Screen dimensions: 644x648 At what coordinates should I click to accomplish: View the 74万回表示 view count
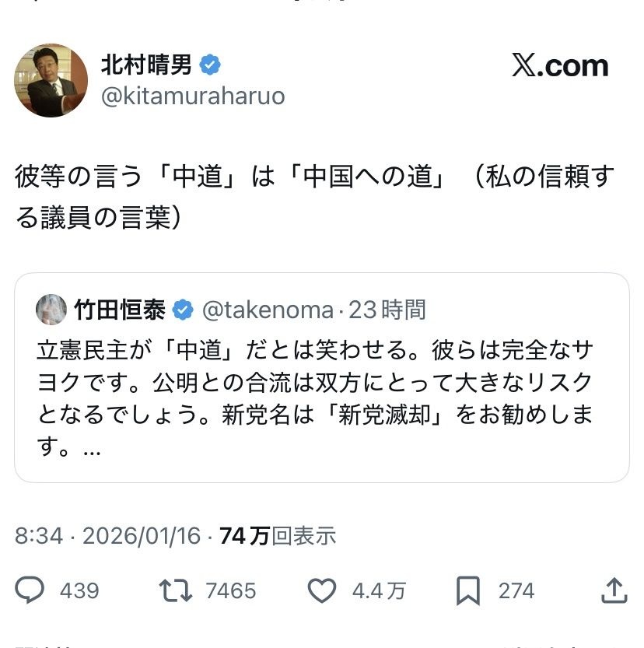pos(278,536)
